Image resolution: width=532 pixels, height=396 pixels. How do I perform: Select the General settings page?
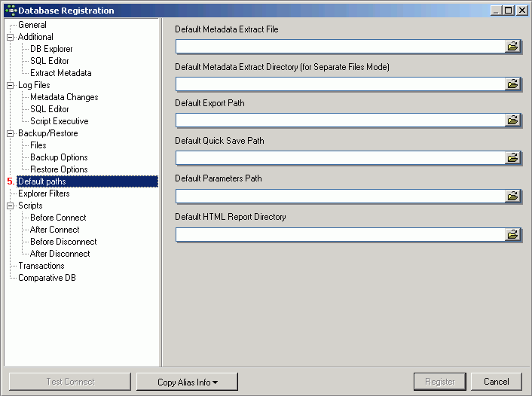(32, 25)
